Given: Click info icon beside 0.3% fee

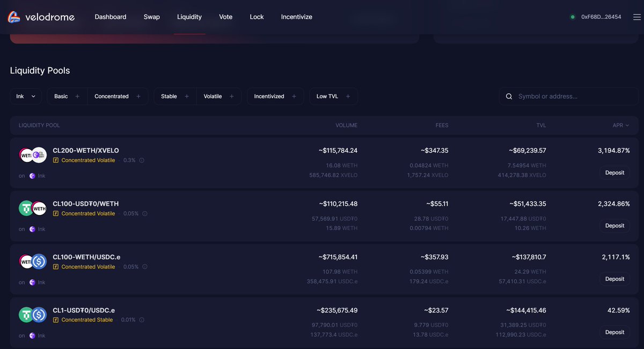Looking at the screenshot, I should [x=142, y=160].
